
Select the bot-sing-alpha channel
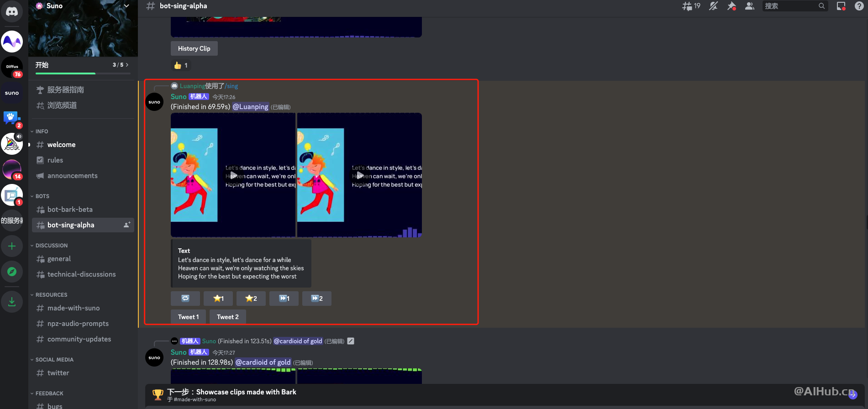pyautogui.click(x=83, y=225)
